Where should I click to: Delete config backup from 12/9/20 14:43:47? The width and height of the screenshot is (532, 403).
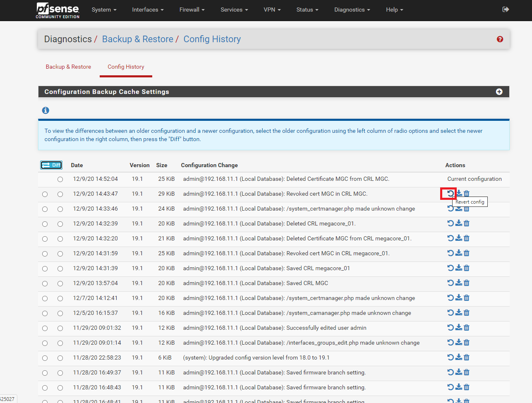pyautogui.click(x=467, y=193)
